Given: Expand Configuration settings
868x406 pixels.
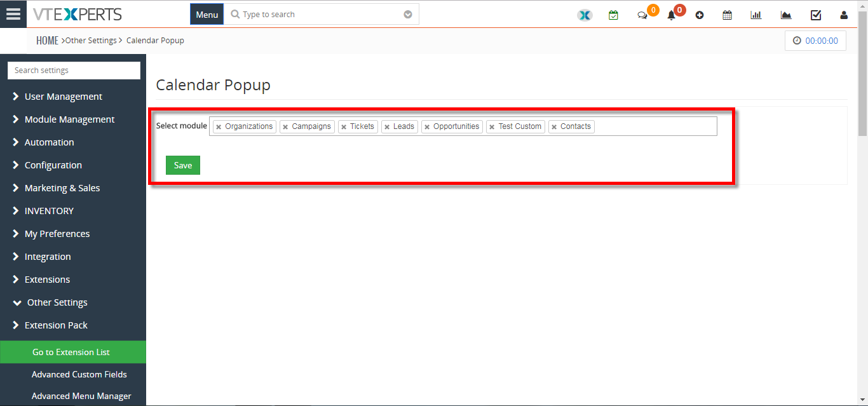Looking at the screenshot, I should [73, 165].
